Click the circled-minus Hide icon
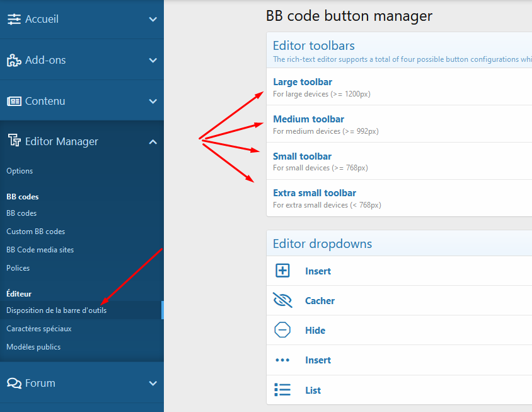This screenshot has height=412, width=532. tap(282, 330)
